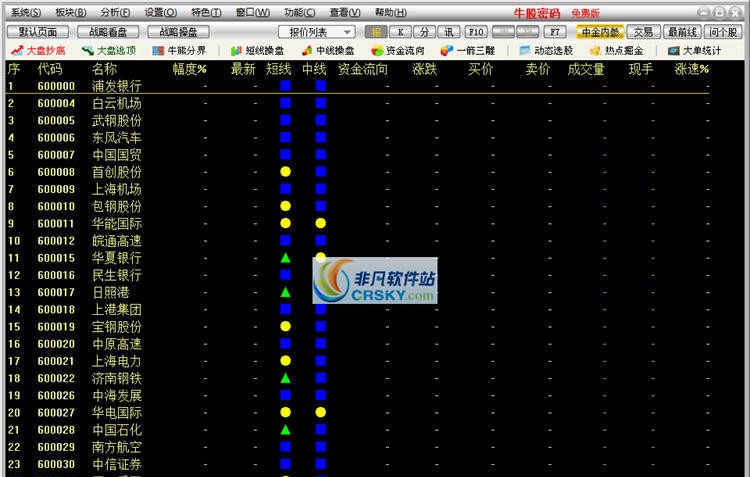
Task: Toggle the 分 time-share view button
Action: point(425,32)
